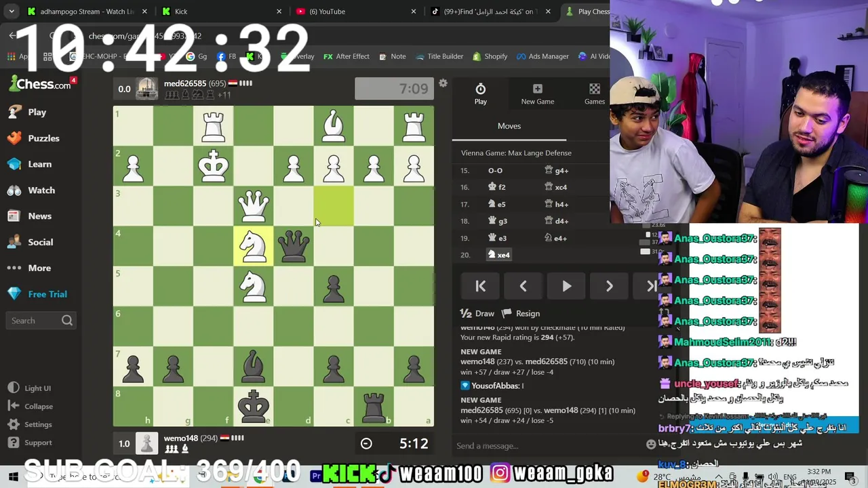Open Title Builder bookmark

(438, 56)
